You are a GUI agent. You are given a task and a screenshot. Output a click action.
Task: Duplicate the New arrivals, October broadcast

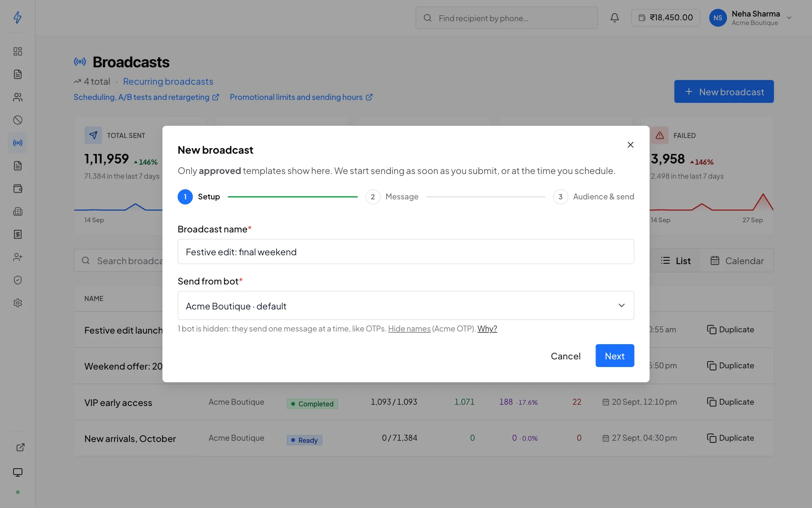point(730,438)
